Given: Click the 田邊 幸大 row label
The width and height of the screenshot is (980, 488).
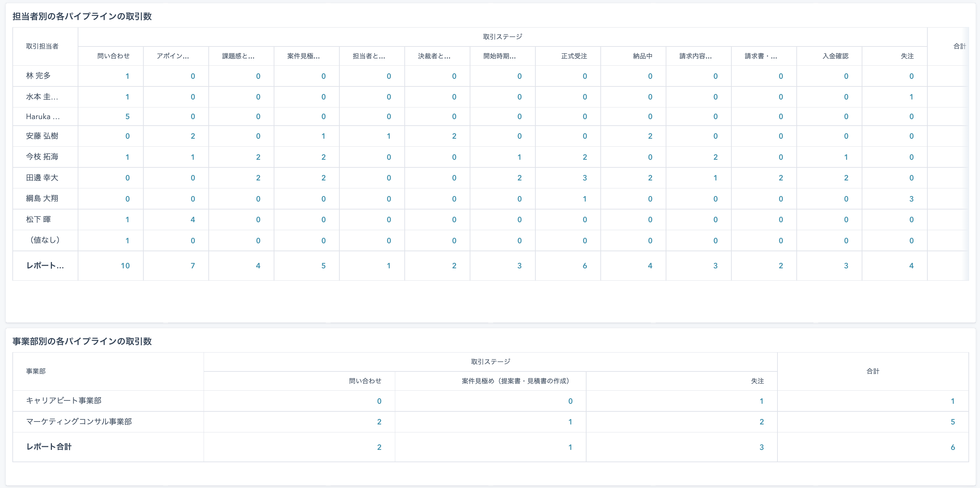Looking at the screenshot, I should (x=42, y=178).
